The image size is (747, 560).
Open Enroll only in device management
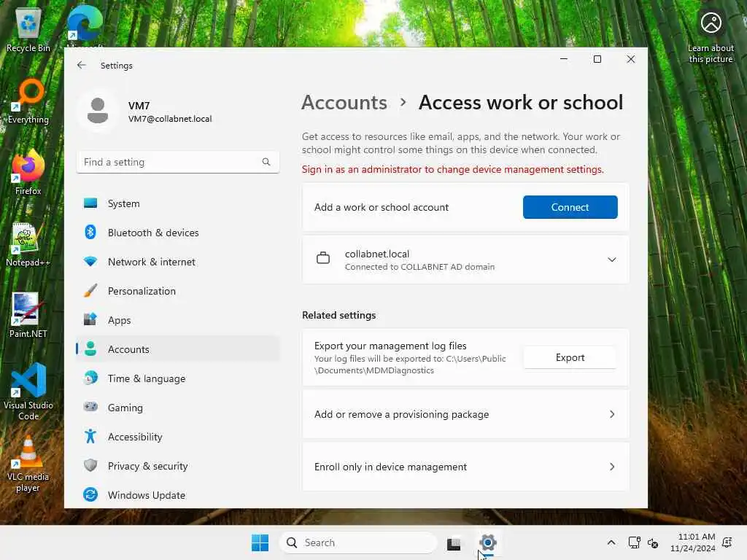pos(465,467)
